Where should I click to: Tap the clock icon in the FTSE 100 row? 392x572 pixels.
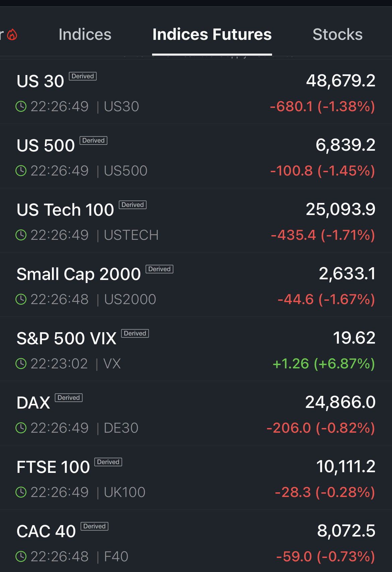21,492
